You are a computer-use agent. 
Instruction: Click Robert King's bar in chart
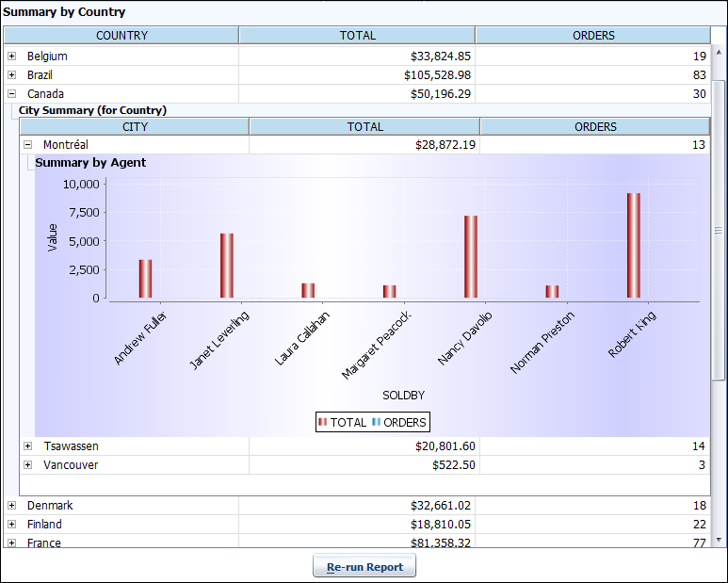pos(634,247)
